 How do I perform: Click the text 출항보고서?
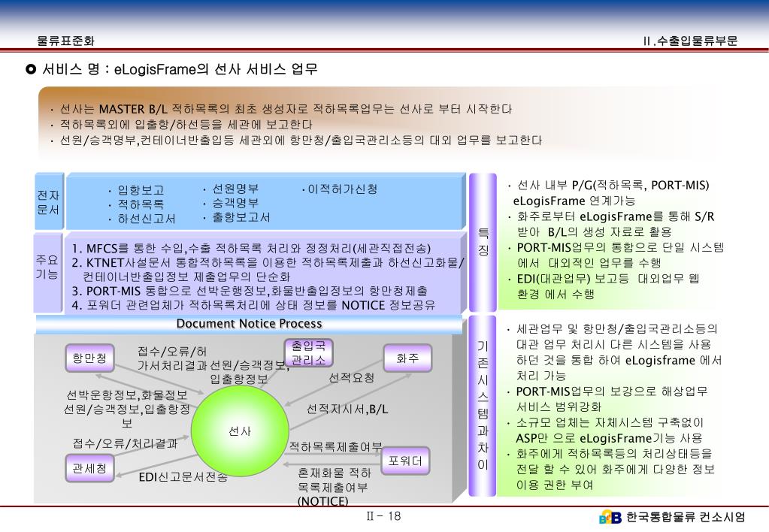241,217
